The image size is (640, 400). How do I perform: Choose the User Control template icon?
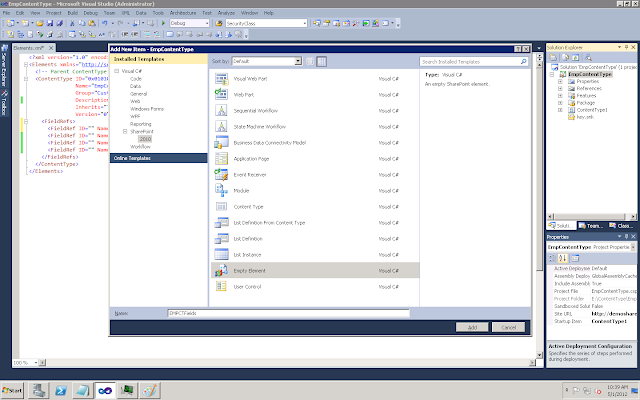[221, 287]
